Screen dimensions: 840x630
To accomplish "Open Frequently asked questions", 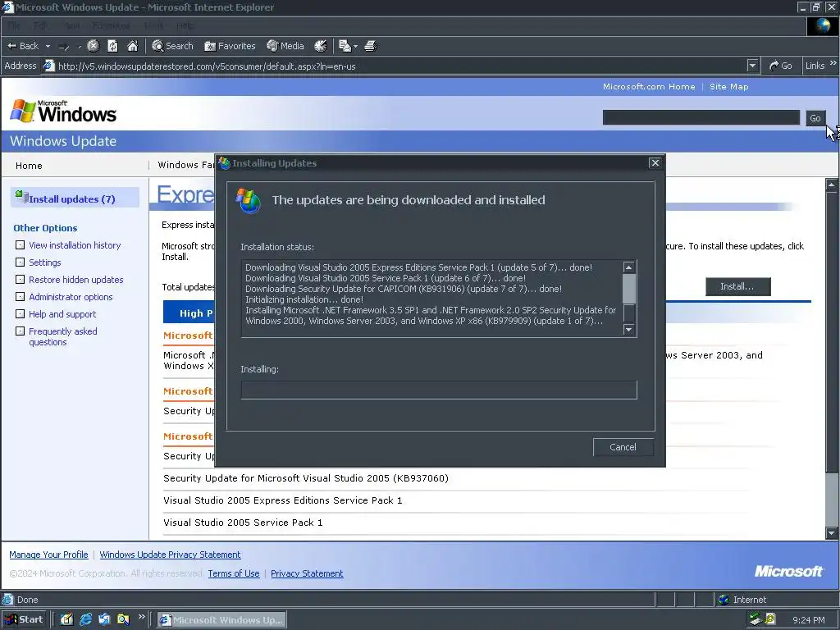I will pos(62,336).
